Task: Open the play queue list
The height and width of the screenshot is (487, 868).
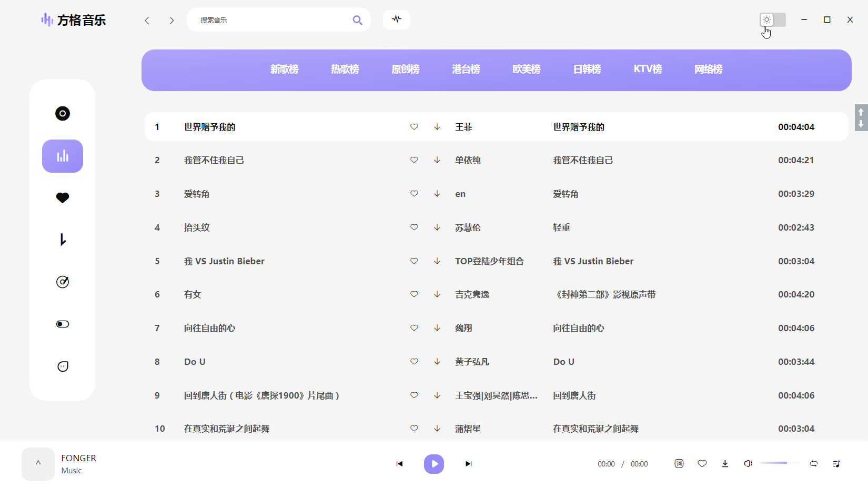Action: pyautogui.click(x=836, y=464)
